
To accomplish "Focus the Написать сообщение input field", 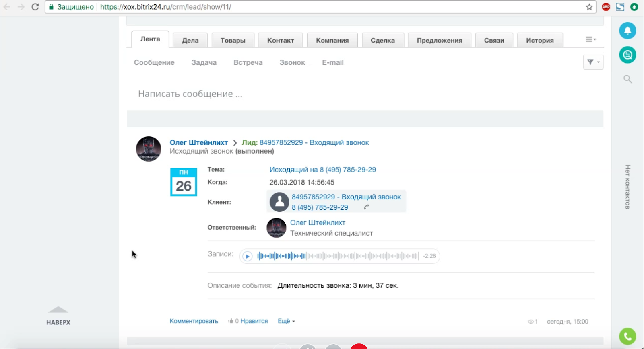I will [x=365, y=94].
